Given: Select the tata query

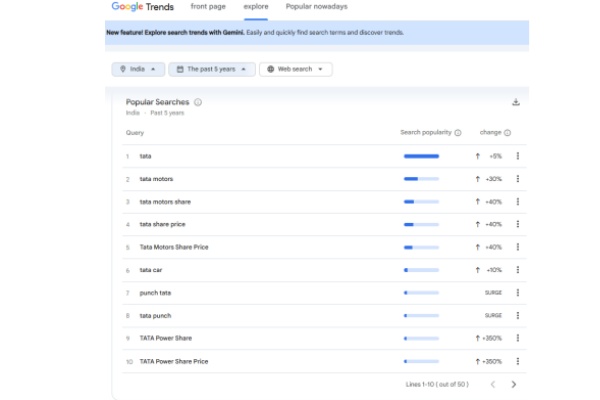Looking at the screenshot, I should coord(145,156).
